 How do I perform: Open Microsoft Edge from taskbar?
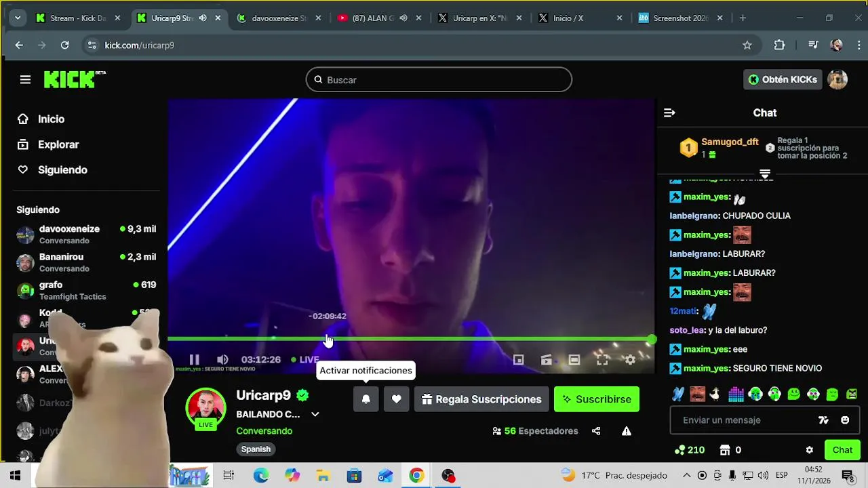pos(261,476)
